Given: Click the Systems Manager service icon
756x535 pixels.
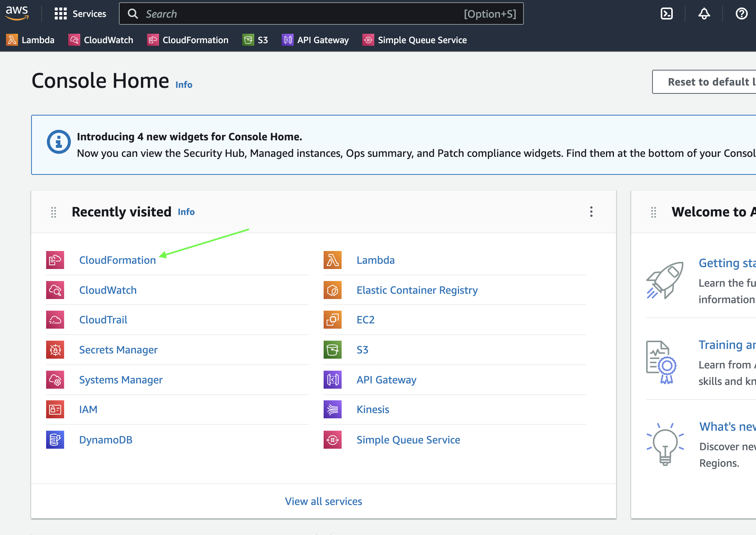Looking at the screenshot, I should point(55,380).
